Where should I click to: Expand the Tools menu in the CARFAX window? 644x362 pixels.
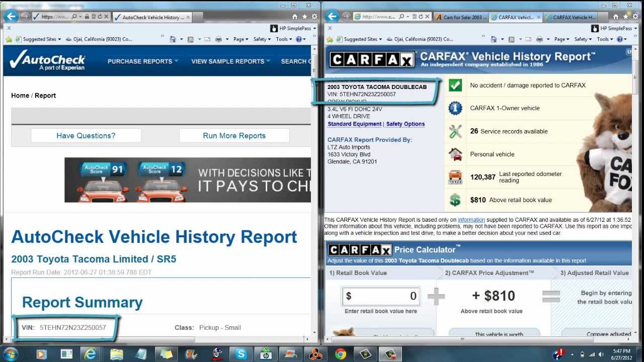tap(605, 39)
